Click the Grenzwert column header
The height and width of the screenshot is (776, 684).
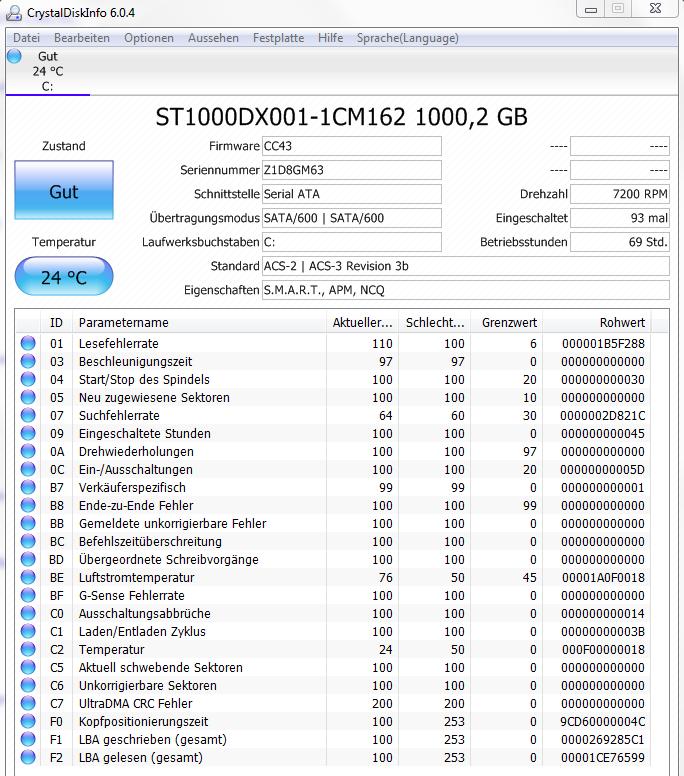(507, 323)
